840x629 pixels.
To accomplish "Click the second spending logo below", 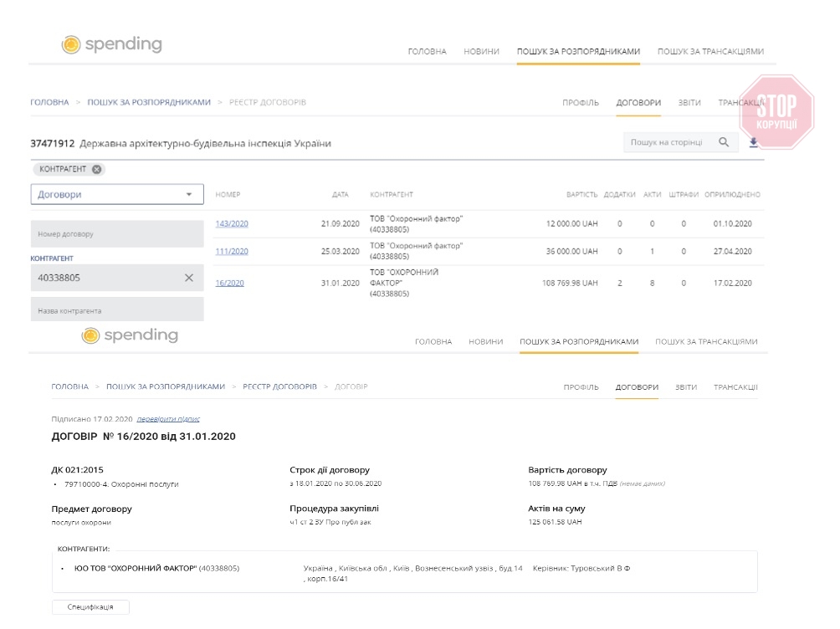I will 130,335.
